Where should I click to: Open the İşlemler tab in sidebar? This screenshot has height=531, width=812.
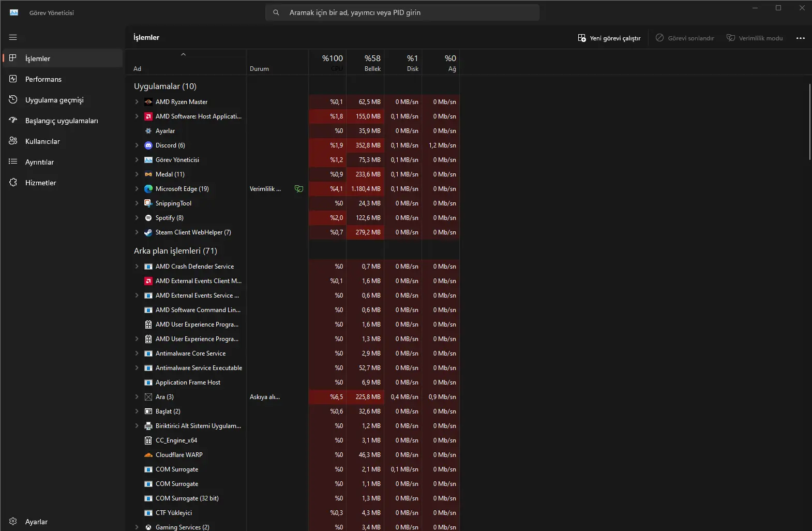coord(63,58)
